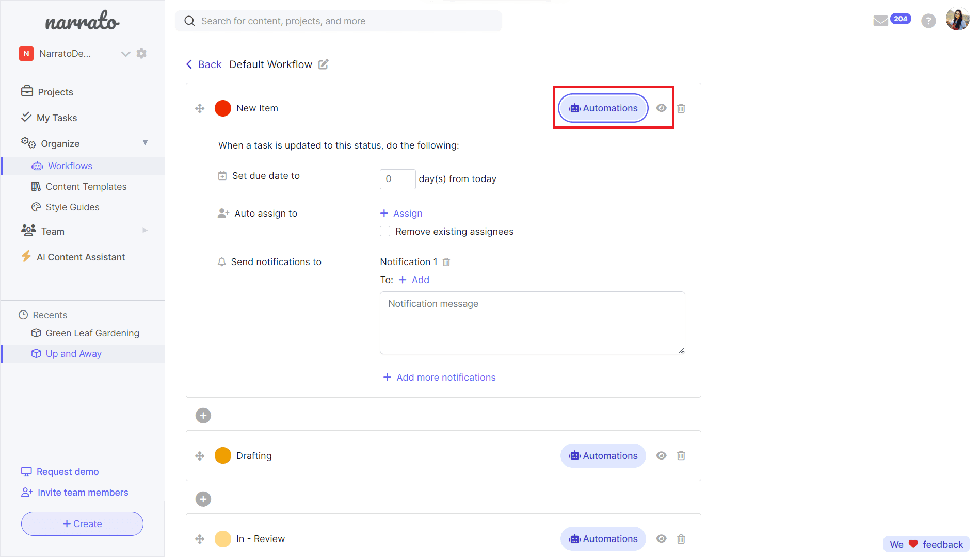The image size is (980, 557).
Task: Pick the In - Review yellow color
Action: (223, 539)
